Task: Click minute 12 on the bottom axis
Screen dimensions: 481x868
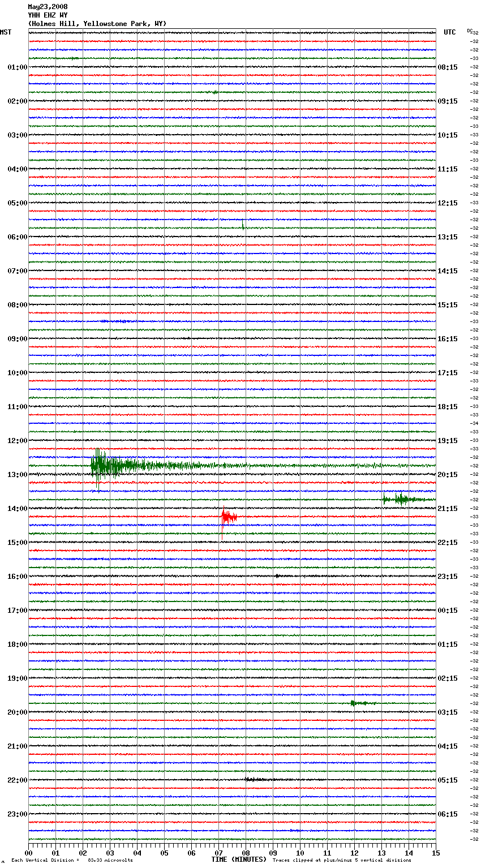Action: pyautogui.click(x=355, y=853)
